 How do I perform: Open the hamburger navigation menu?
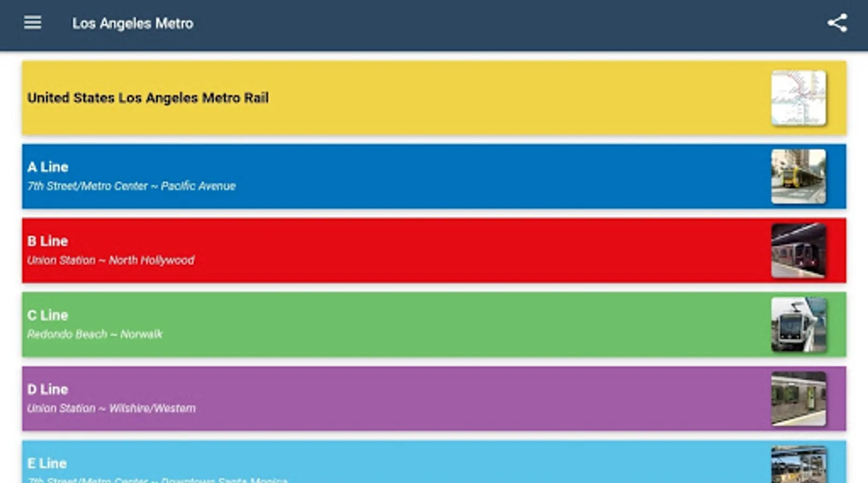coord(32,23)
